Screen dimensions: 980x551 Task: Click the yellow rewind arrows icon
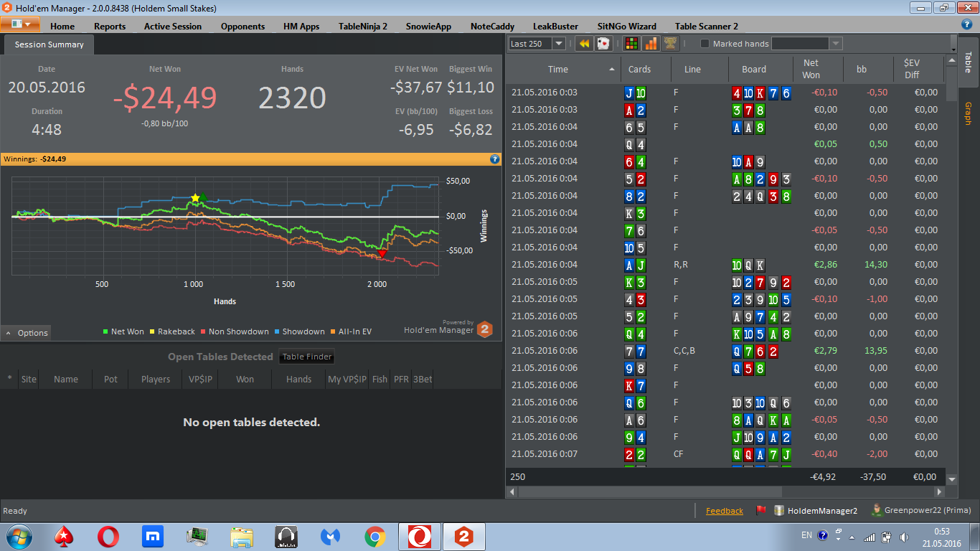[x=585, y=44]
